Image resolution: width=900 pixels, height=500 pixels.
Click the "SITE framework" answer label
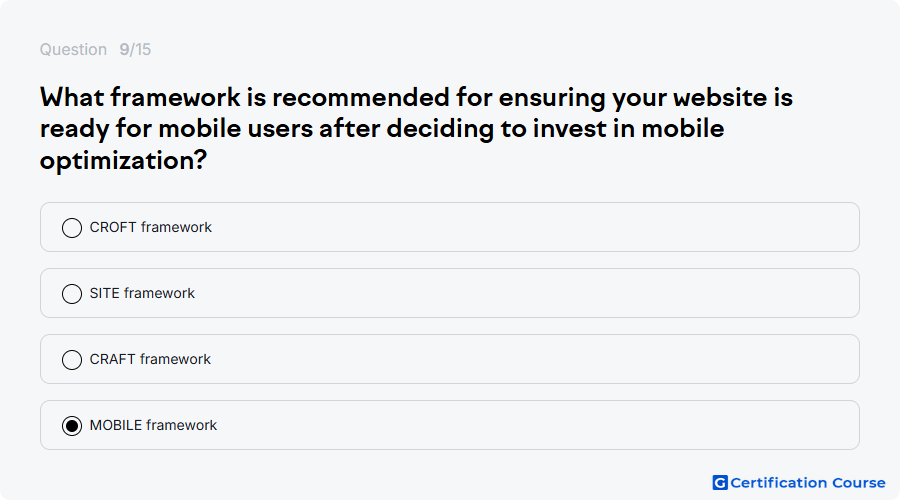point(142,293)
